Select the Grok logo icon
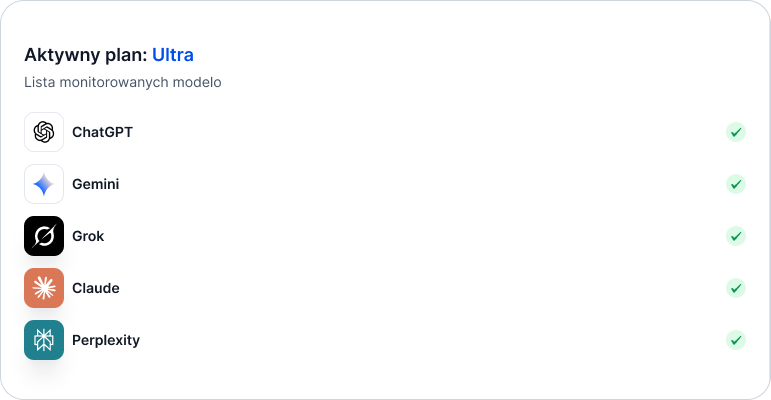 [x=44, y=236]
